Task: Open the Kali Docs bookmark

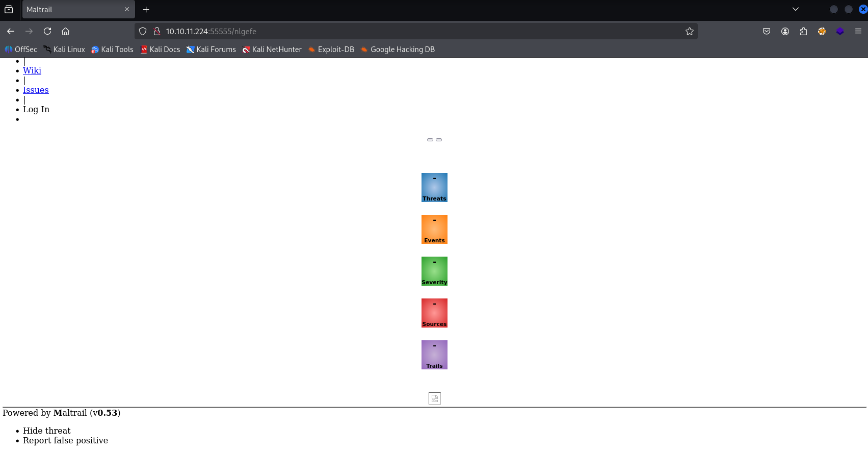Action: (160, 49)
